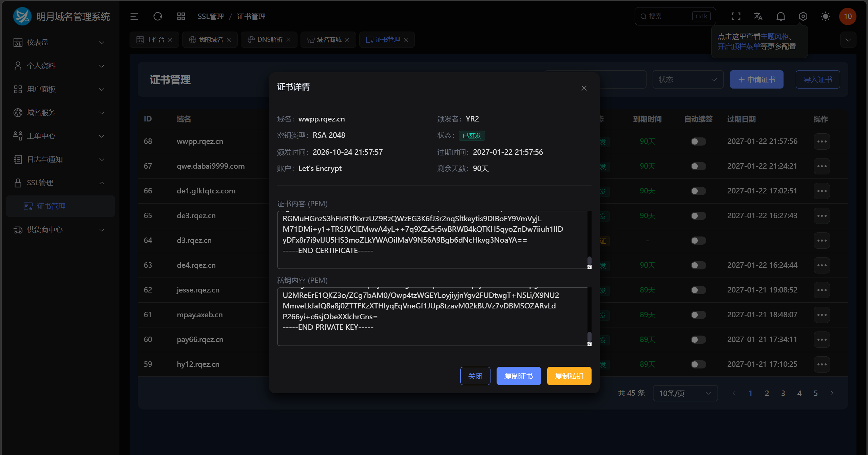Click the 搜索 search field
Image resolution: width=868 pixels, height=455 pixels.
pos(675,16)
